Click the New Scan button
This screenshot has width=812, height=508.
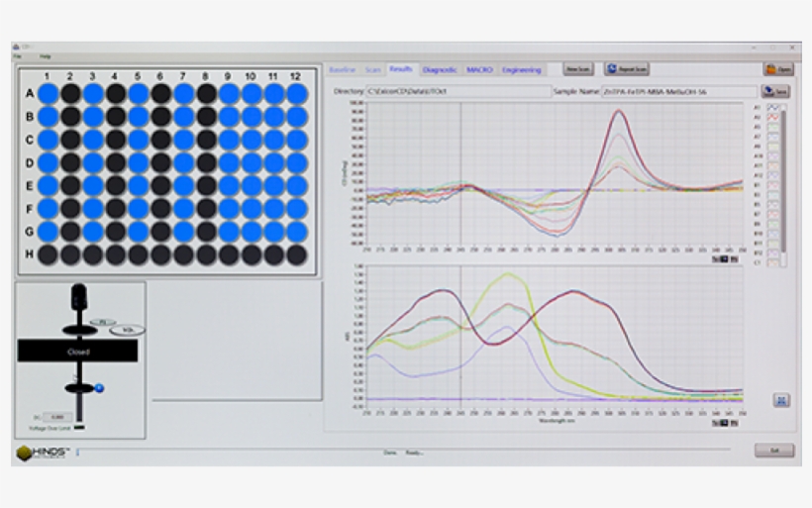[577, 69]
